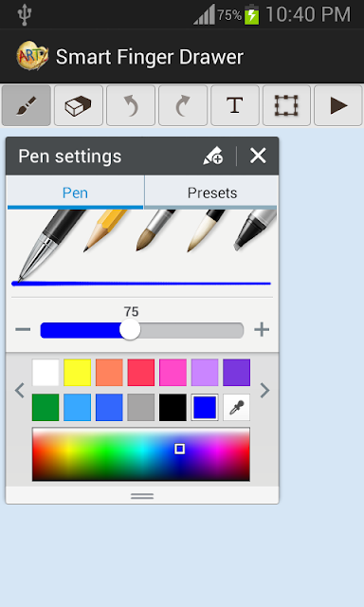364x607 pixels.
Task: Switch to the Presets tab
Action: (x=212, y=193)
